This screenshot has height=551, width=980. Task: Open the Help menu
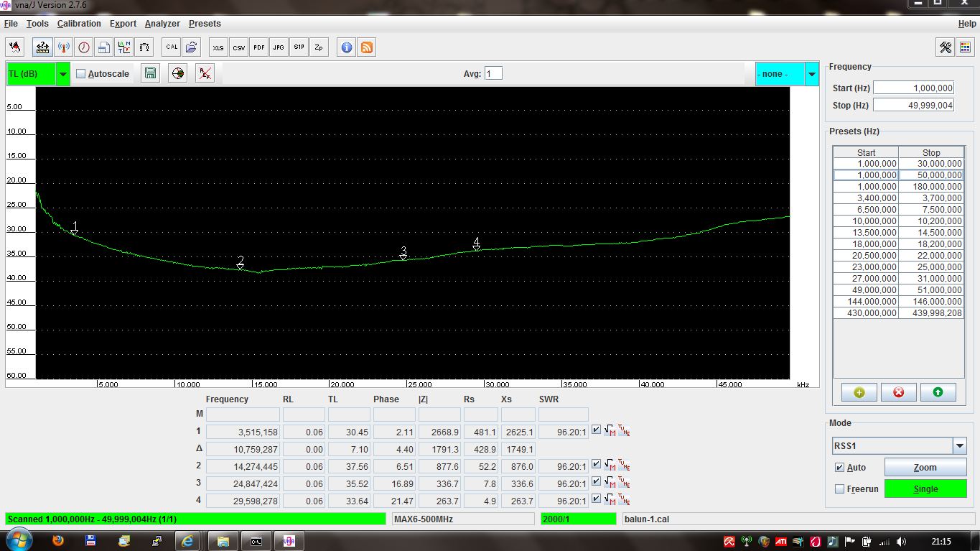coord(966,24)
